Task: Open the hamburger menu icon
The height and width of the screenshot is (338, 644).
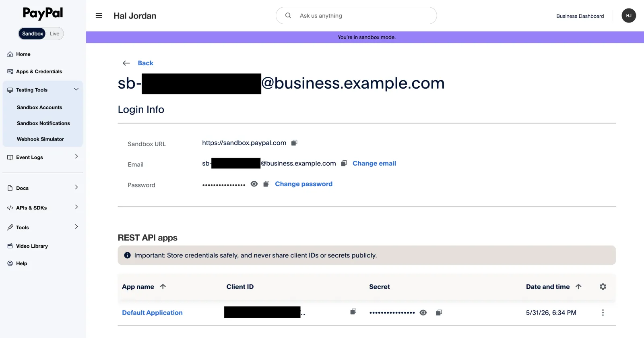Action: click(x=99, y=16)
